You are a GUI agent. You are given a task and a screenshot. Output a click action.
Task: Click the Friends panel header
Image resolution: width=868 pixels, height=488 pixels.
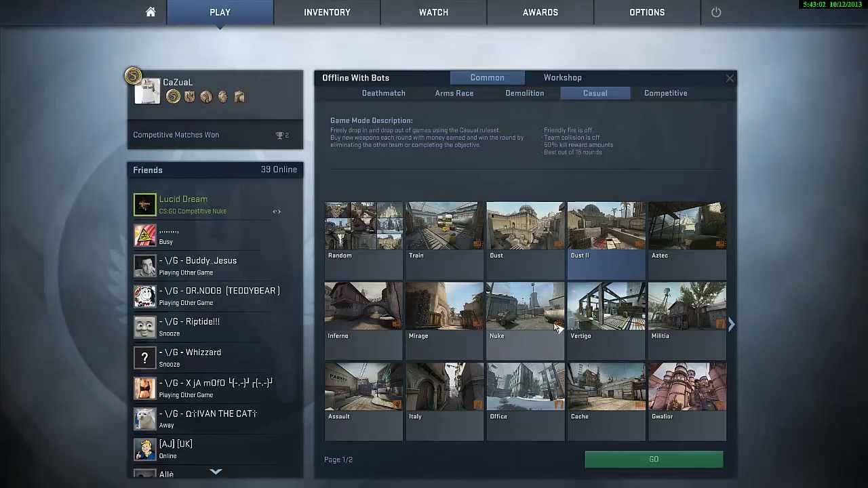(215, 170)
